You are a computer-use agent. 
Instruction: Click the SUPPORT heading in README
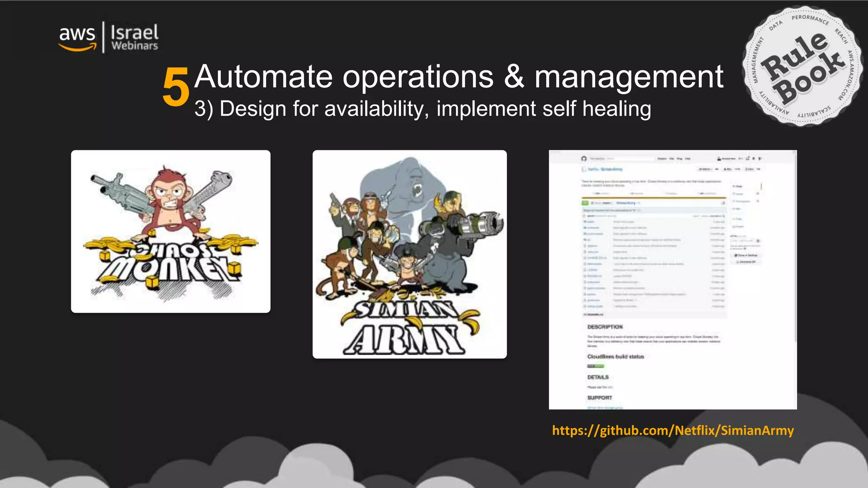coord(600,398)
